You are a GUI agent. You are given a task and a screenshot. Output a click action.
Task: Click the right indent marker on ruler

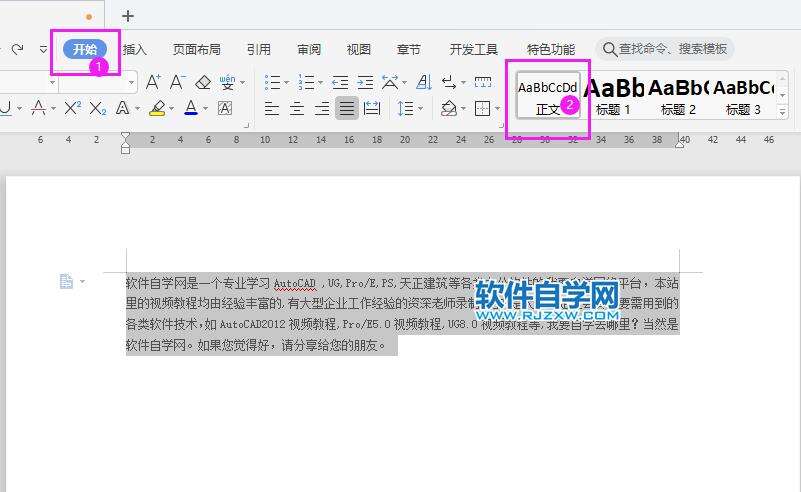click(x=679, y=144)
